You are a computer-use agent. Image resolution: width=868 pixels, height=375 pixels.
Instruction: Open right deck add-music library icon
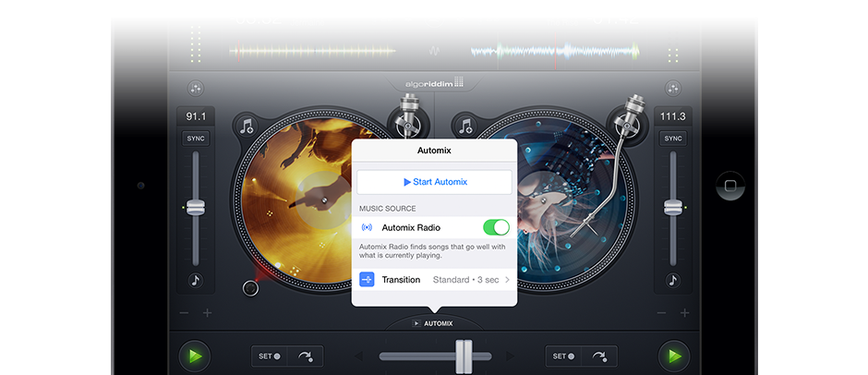point(466,127)
